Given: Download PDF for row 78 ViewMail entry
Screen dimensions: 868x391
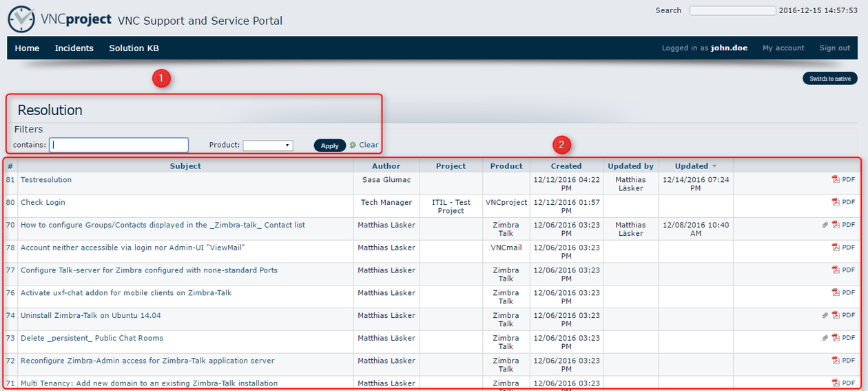Looking at the screenshot, I should 836,248.
